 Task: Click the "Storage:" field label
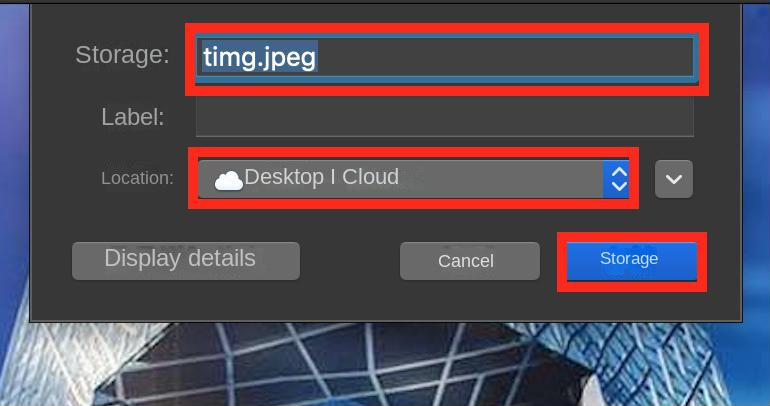coord(122,54)
